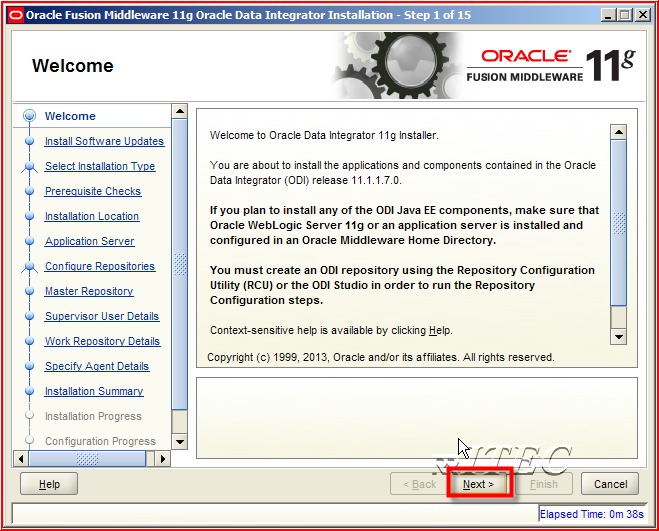Click the Oracle Fusion Middleware 11g logo

pos(551,66)
